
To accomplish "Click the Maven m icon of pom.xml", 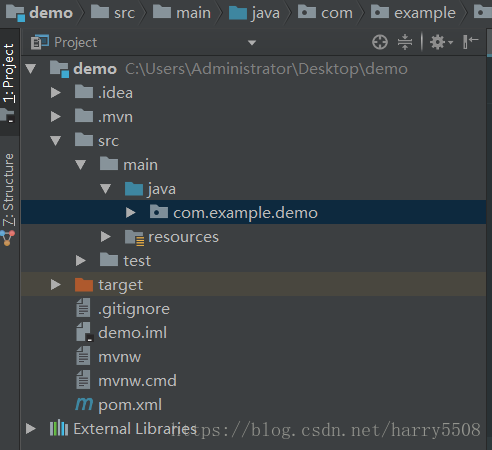I will tap(84, 404).
